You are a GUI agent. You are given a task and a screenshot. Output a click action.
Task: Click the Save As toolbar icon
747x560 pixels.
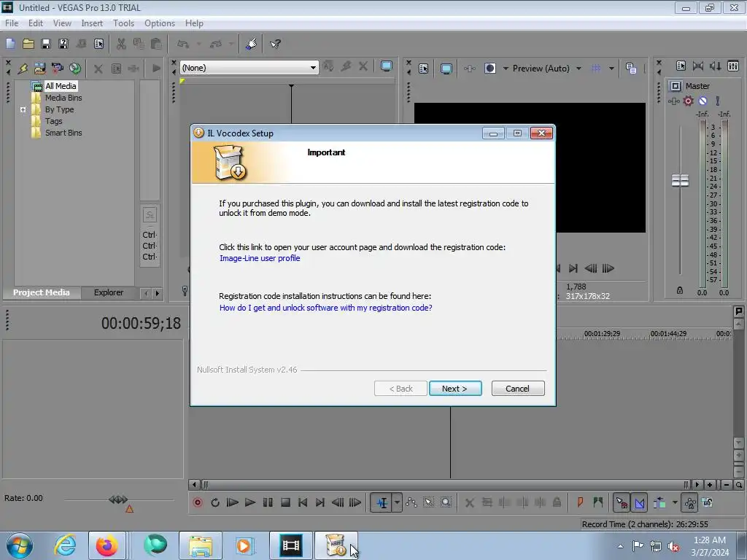(x=63, y=44)
